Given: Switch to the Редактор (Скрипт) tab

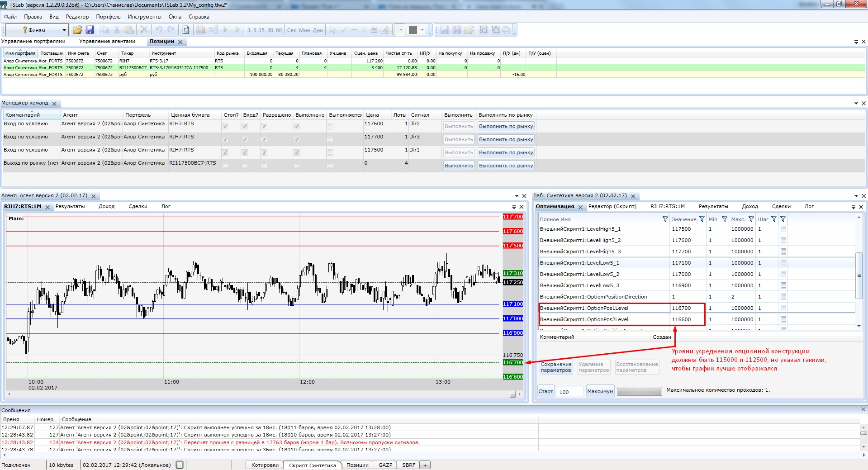Looking at the screenshot, I should click(x=612, y=206).
